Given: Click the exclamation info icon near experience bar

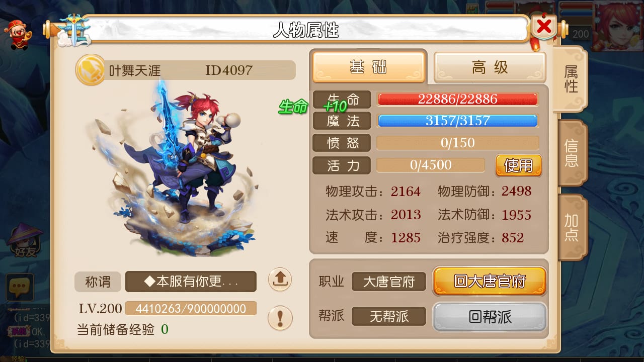Looking at the screenshot, I should click(x=280, y=318).
